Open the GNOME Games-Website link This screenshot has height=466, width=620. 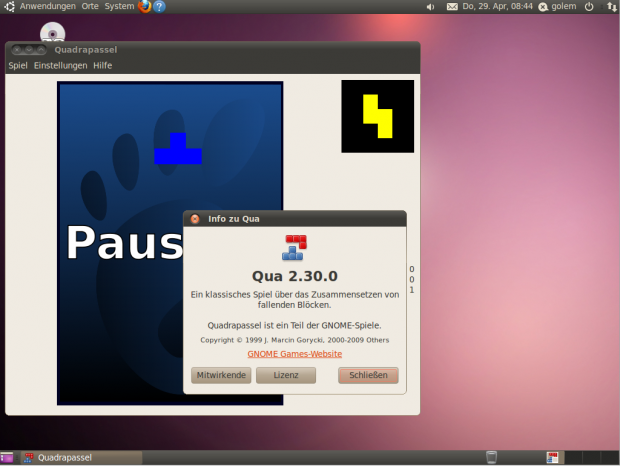(295, 354)
